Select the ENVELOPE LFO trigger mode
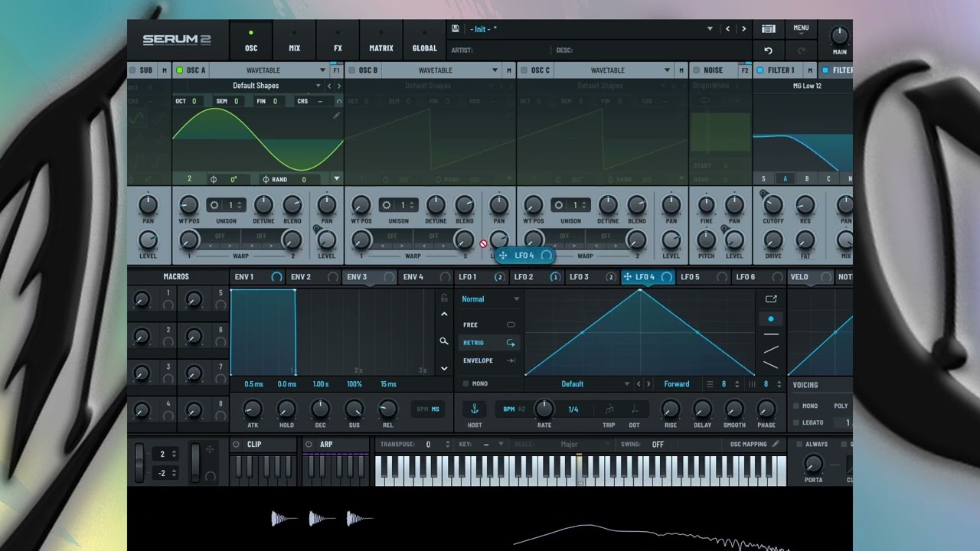 coord(490,360)
